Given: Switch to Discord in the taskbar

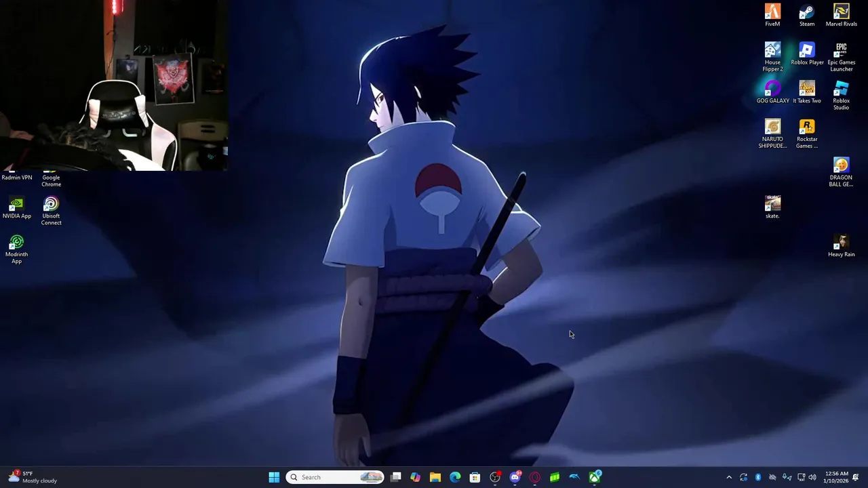Looking at the screenshot, I should (515, 477).
